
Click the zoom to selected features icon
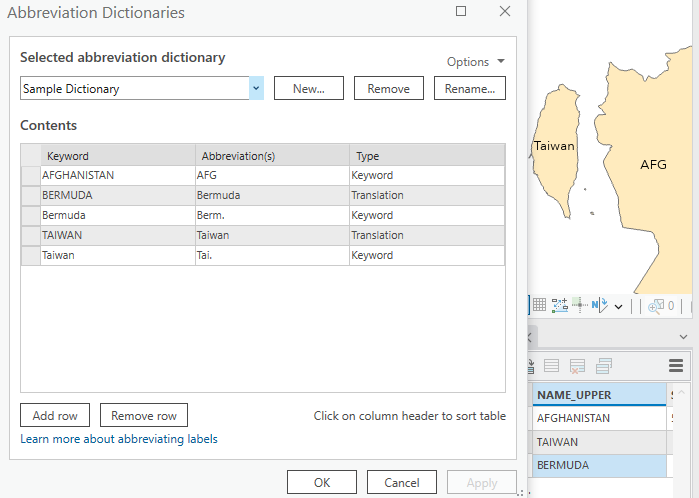click(x=657, y=305)
